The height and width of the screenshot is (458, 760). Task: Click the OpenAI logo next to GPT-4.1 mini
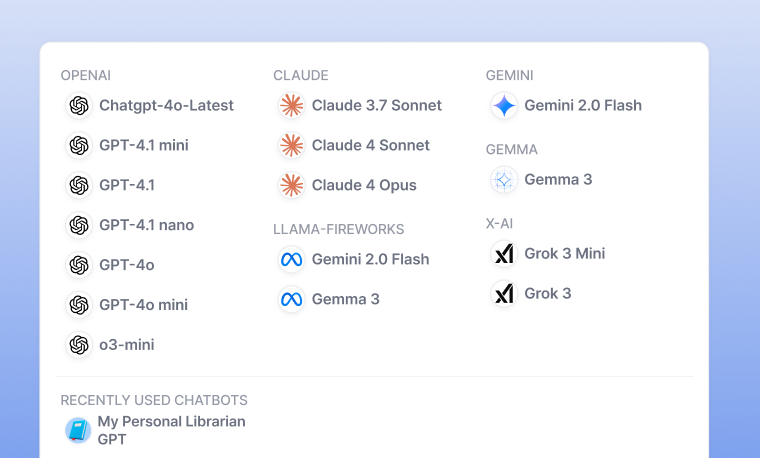pos(79,145)
